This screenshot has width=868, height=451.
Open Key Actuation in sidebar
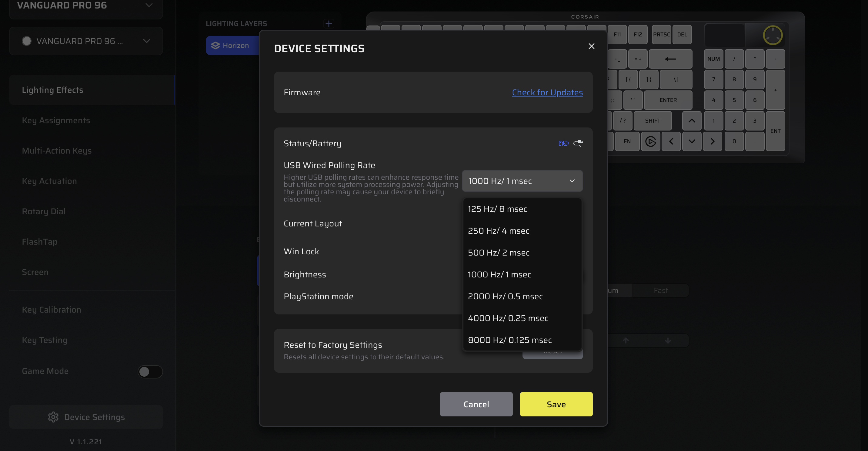49,181
